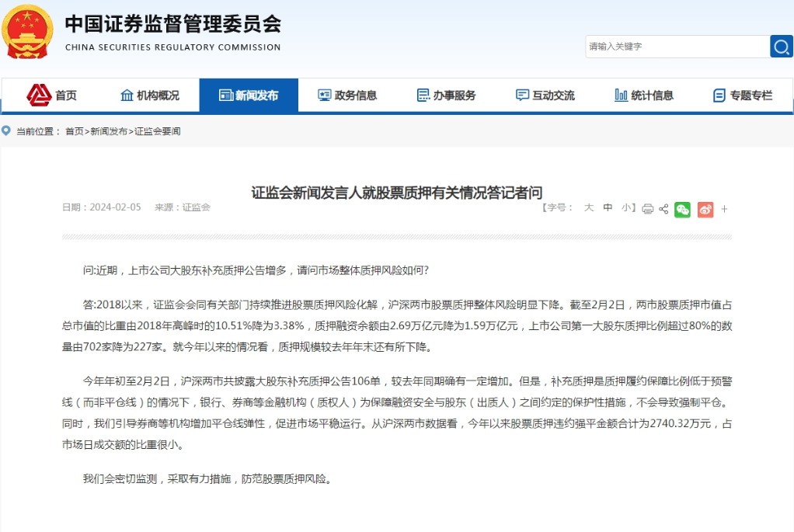Share article via Weibo icon
794x532 pixels.
click(705, 209)
